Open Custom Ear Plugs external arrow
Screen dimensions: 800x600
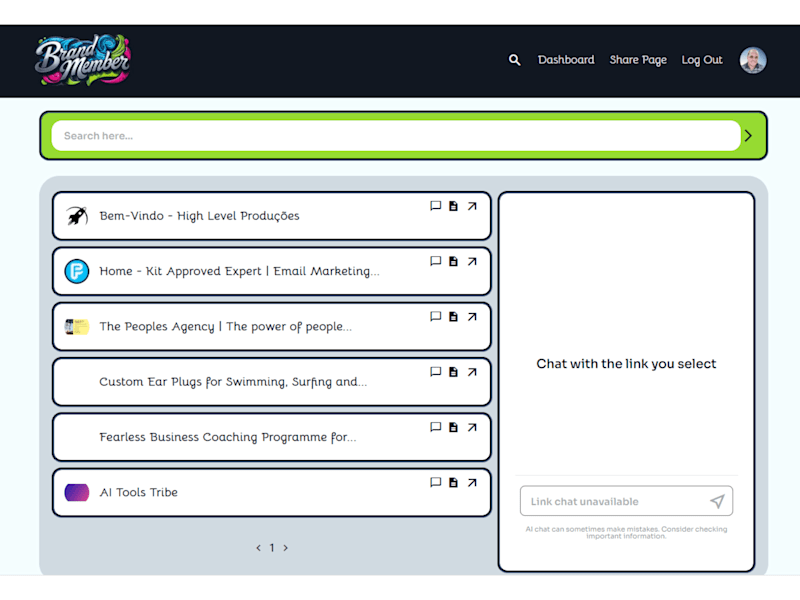click(x=472, y=372)
